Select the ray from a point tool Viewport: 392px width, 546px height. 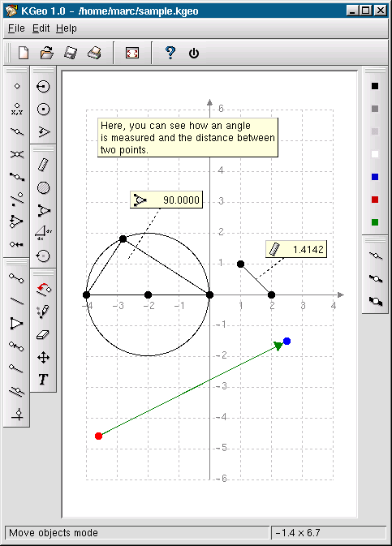pyautogui.click(x=17, y=368)
